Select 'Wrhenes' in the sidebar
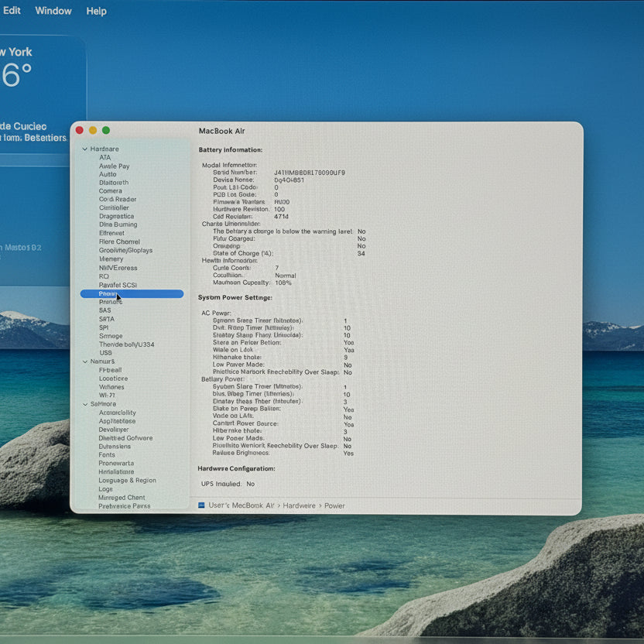Viewport: 644px width, 644px height. point(111,387)
